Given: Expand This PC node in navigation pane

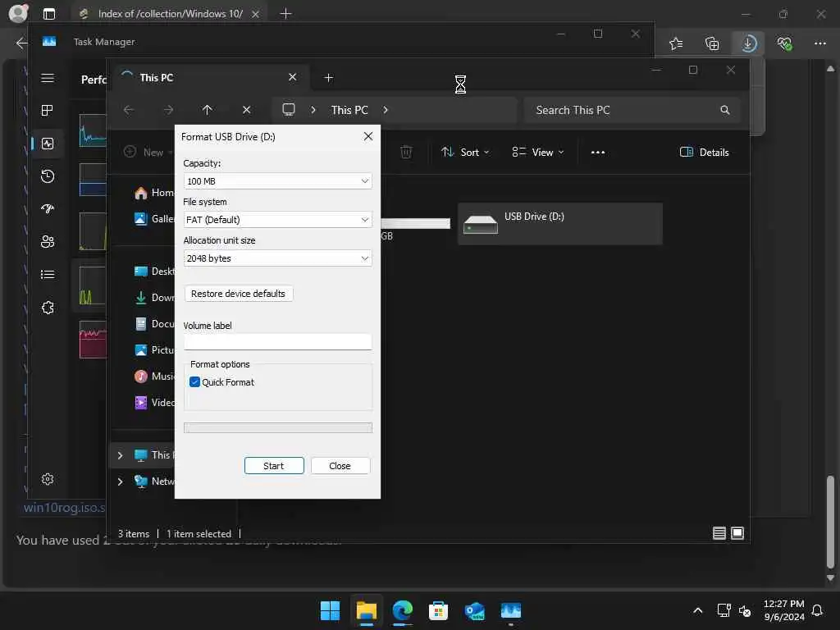Looking at the screenshot, I should [x=120, y=455].
